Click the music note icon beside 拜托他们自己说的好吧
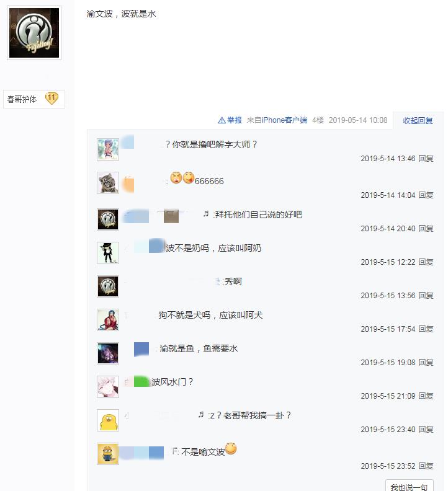The image size is (448, 491). click(206, 214)
